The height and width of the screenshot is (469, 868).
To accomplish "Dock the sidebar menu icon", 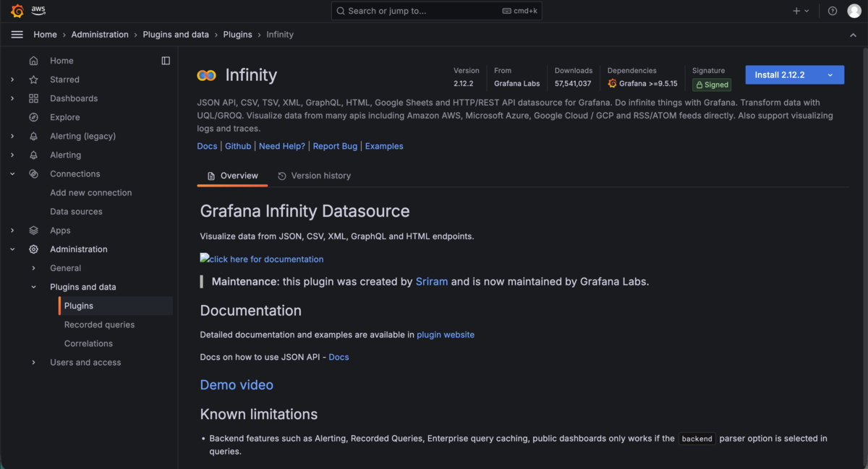I will pos(166,61).
